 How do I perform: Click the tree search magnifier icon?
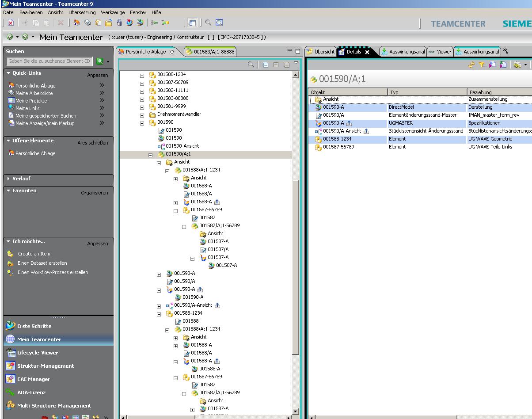[251, 65]
